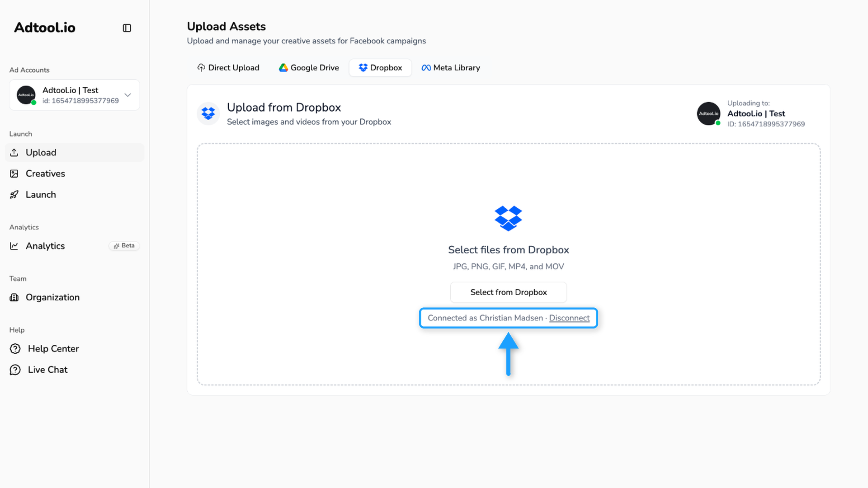
Task: Switch to the Meta Library tab
Action: point(451,68)
